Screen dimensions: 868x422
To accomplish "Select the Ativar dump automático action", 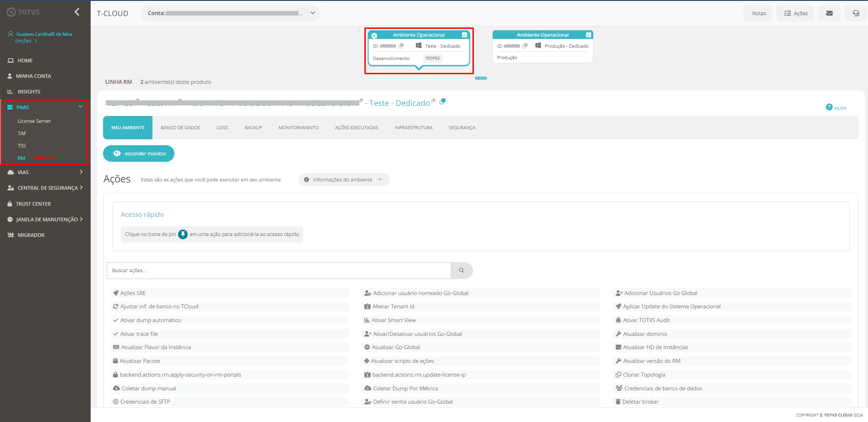I will point(230,320).
